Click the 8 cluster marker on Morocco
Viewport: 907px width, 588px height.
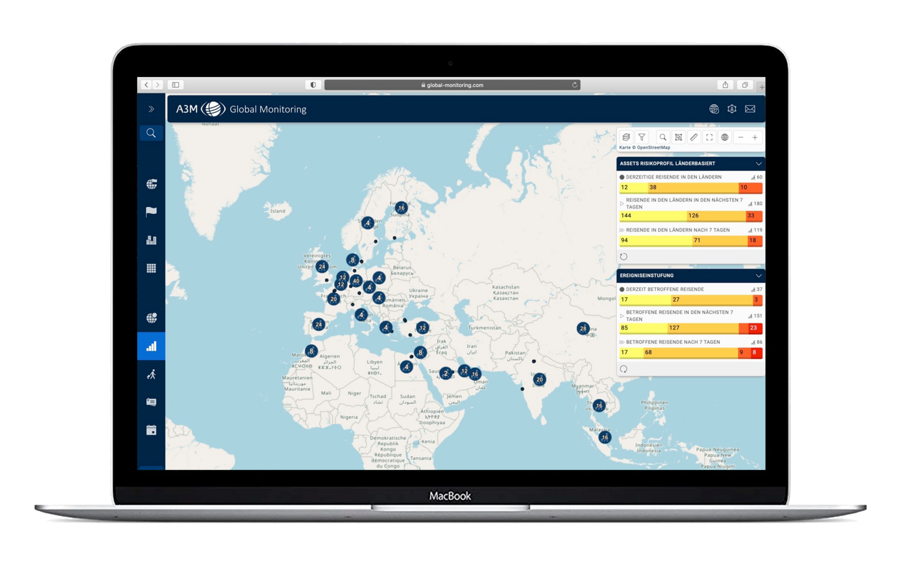311,351
